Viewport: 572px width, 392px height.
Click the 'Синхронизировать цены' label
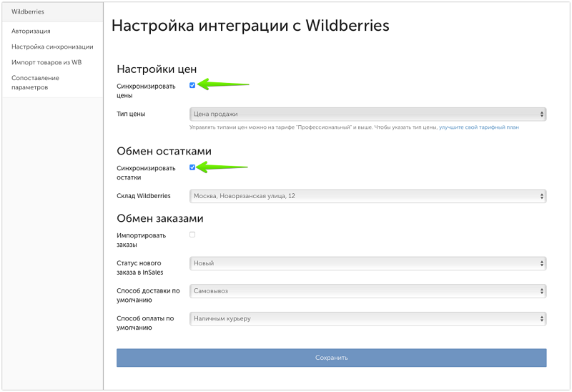point(146,91)
